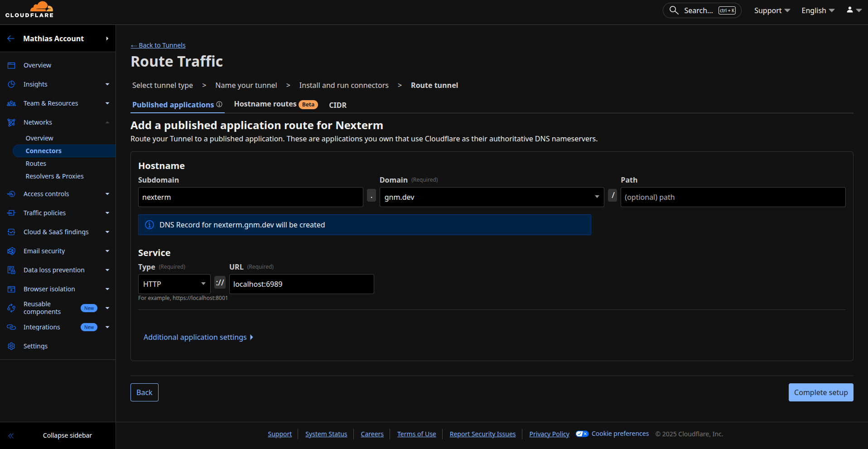Click the Browser isolation sidebar icon
This screenshot has width=868, height=449.
[x=11, y=289]
